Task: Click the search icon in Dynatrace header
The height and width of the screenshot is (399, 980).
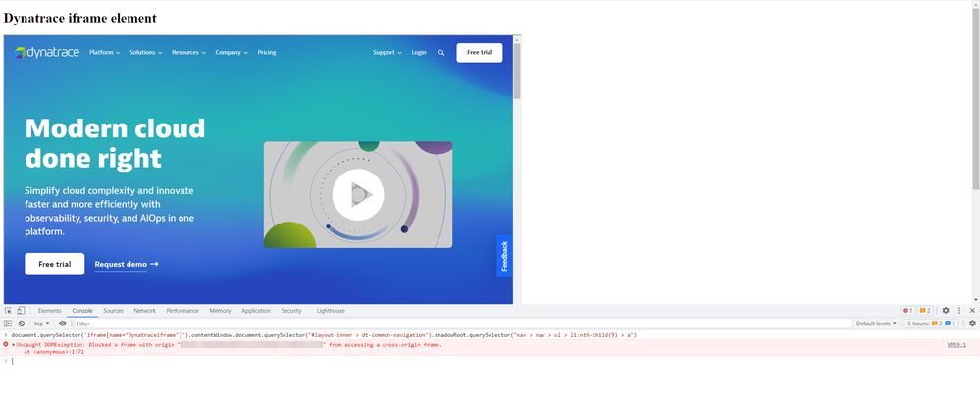Action: click(441, 53)
